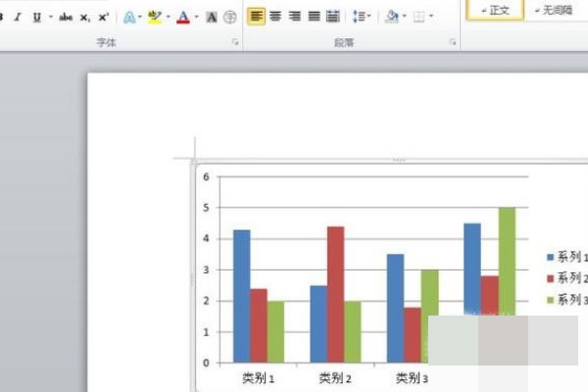The image size is (588, 392).
Task: Click the text effects glowing A icon
Action: tap(129, 18)
